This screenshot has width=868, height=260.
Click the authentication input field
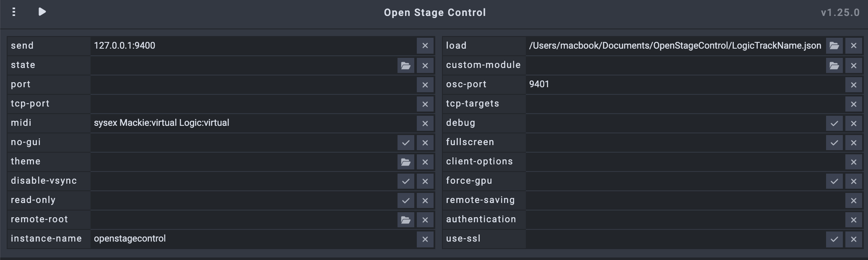coord(684,220)
